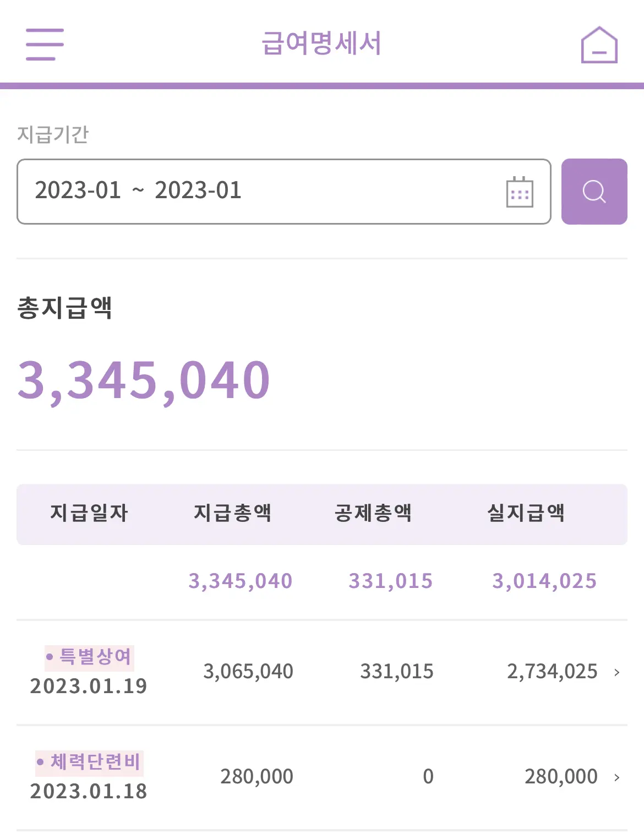644x839 pixels.
Task: Click the 지급일자 column header
Action: (x=89, y=513)
